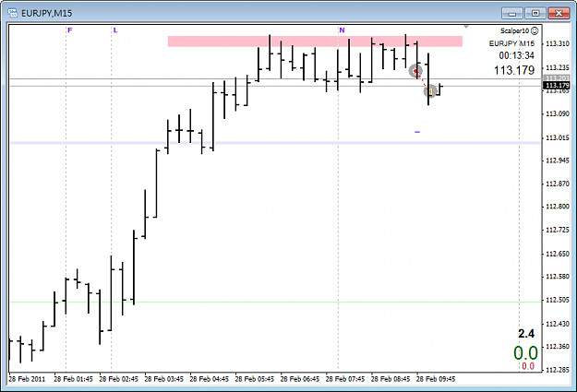Click the EURJPY M15 symbol text
Image resolution: width=577 pixels, height=392 pixels.
point(511,43)
